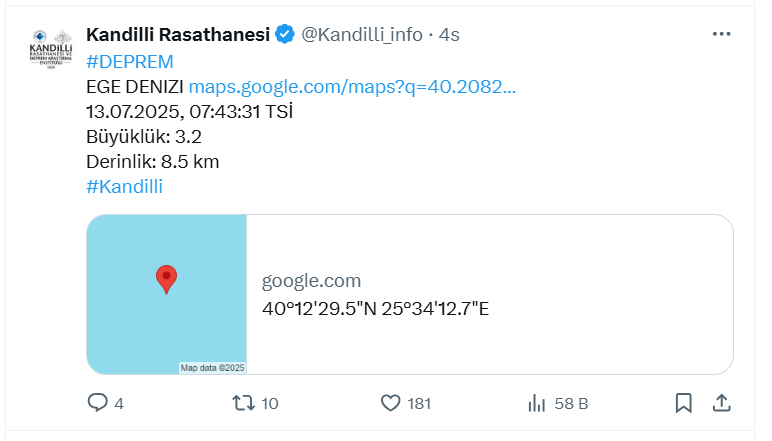Open the maps.google.com link in tweet

tap(352, 87)
